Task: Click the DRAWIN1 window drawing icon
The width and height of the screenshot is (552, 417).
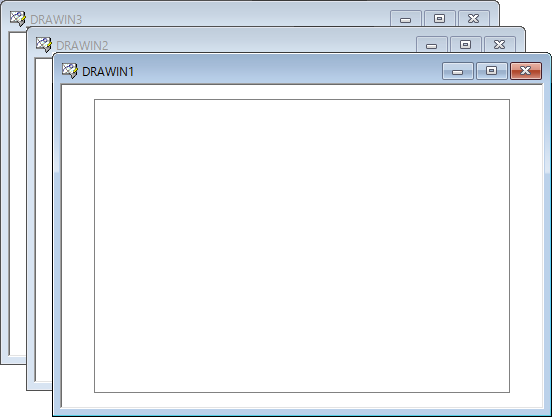Action: pyautogui.click(x=69, y=71)
